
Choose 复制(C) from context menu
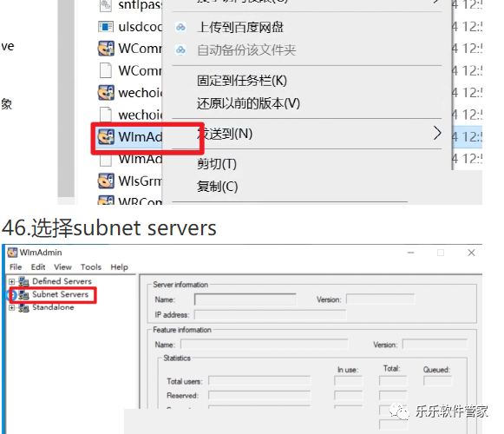click(218, 187)
